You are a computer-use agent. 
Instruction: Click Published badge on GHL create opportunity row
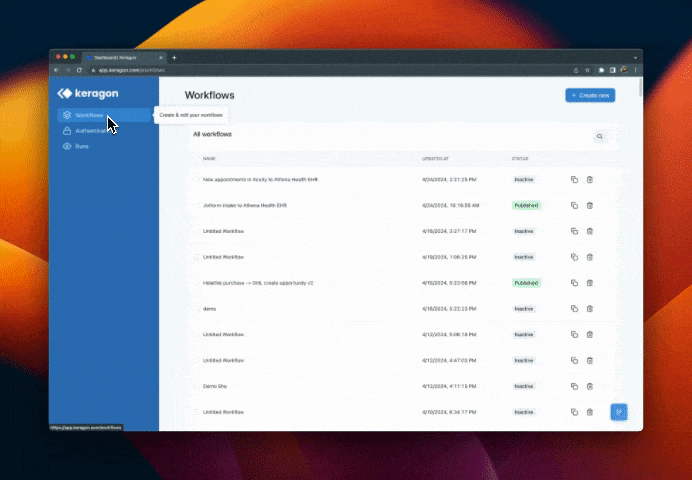pyautogui.click(x=526, y=283)
